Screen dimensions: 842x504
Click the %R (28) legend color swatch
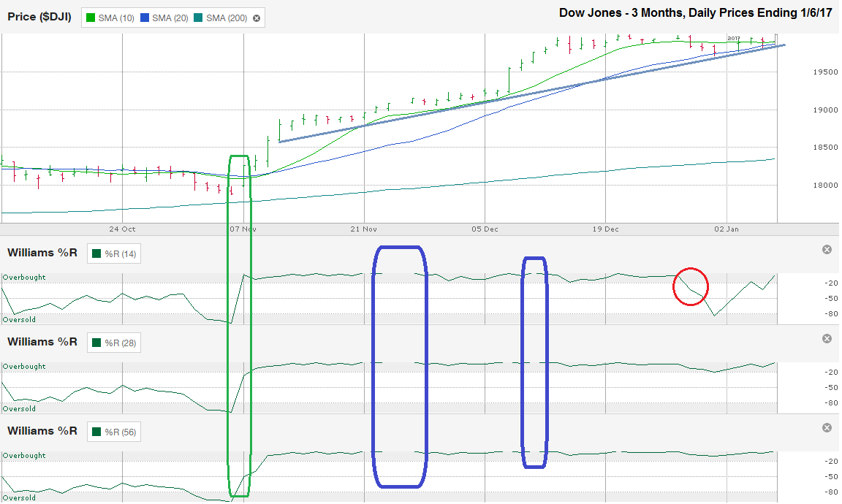coord(96,343)
